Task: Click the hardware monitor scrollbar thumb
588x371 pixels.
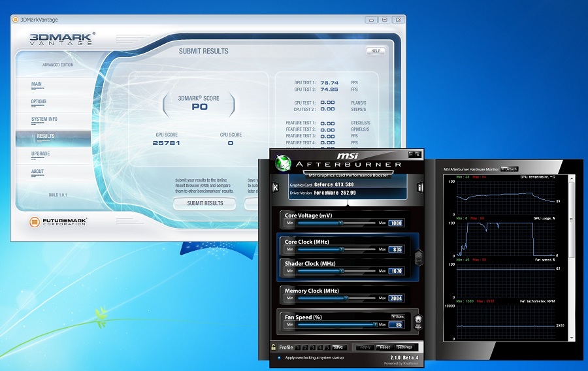Action: [x=572, y=220]
